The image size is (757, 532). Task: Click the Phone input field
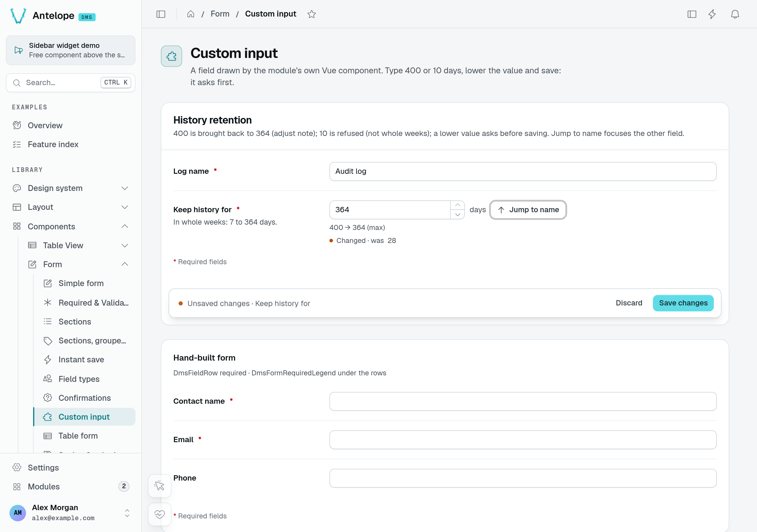click(x=523, y=478)
